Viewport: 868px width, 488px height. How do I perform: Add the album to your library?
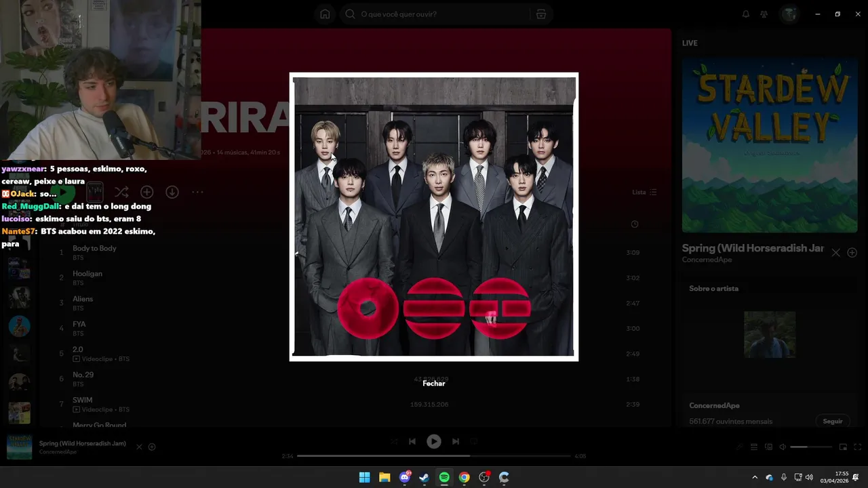click(x=146, y=192)
